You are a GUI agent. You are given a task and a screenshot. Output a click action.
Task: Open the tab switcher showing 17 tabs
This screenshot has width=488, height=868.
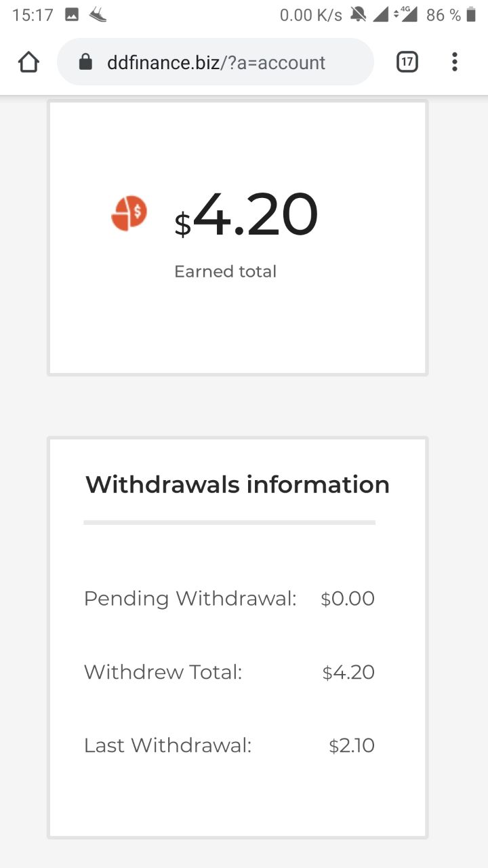pos(407,62)
